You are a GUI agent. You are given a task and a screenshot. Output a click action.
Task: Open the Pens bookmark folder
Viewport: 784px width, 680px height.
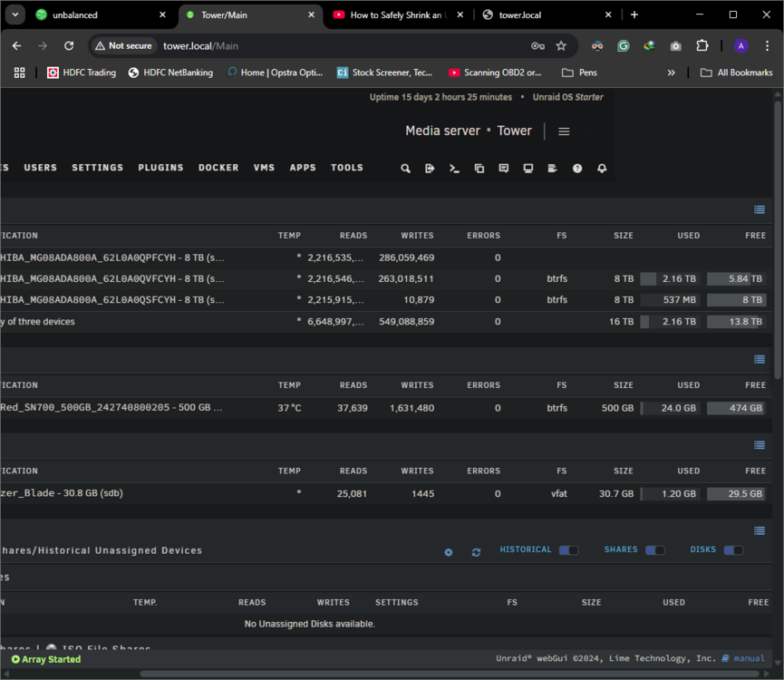pos(579,73)
